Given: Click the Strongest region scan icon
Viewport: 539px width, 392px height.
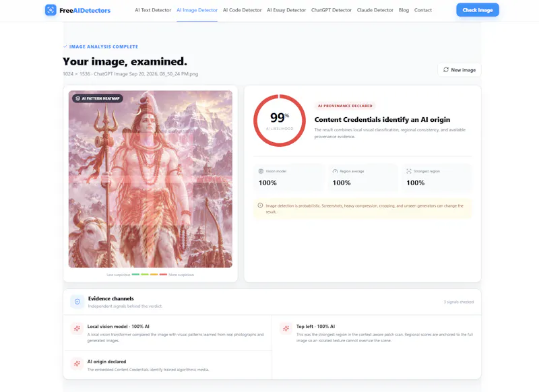Looking at the screenshot, I should [x=409, y=171].
